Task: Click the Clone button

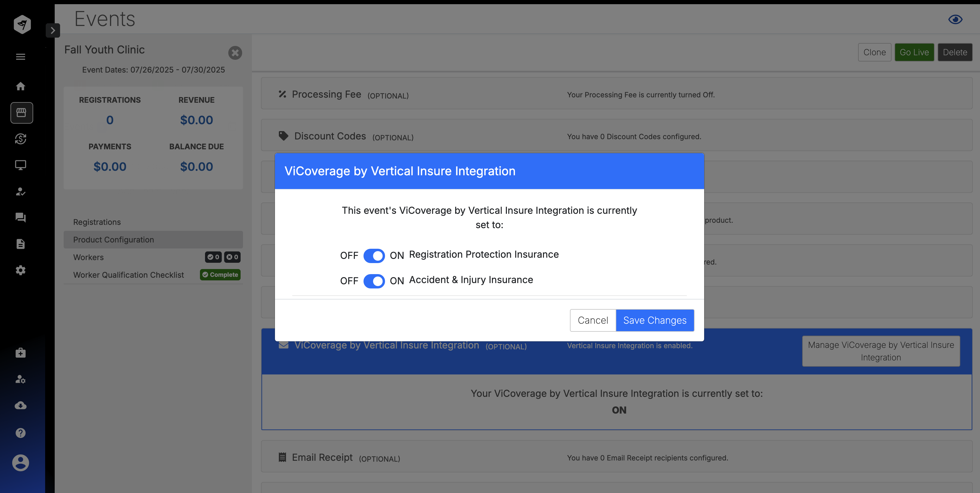Action: click(x=874, y=53)
